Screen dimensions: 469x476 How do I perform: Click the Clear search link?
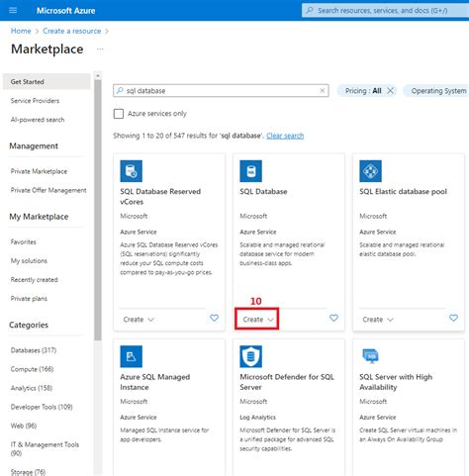tap(285, 136)
